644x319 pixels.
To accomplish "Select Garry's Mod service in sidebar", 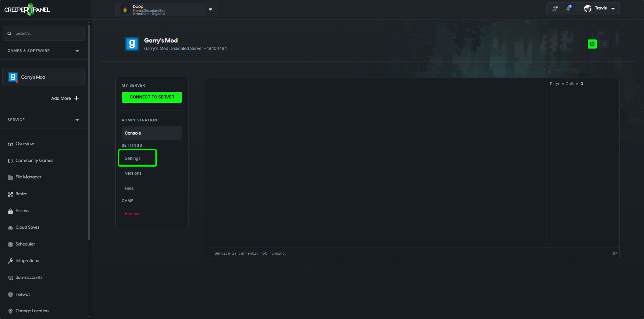I will point(43,77).
